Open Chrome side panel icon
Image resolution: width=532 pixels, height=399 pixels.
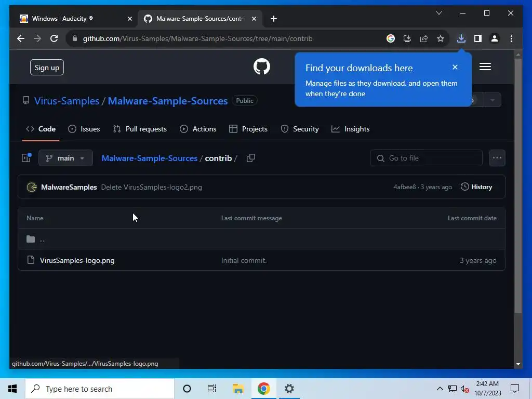point(478,38)
